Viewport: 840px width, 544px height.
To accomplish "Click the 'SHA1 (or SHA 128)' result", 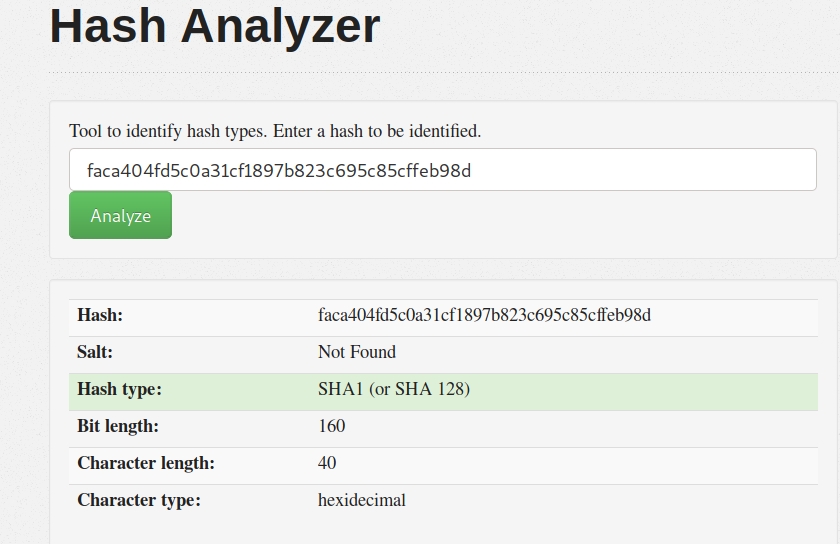I will [394, 389].
